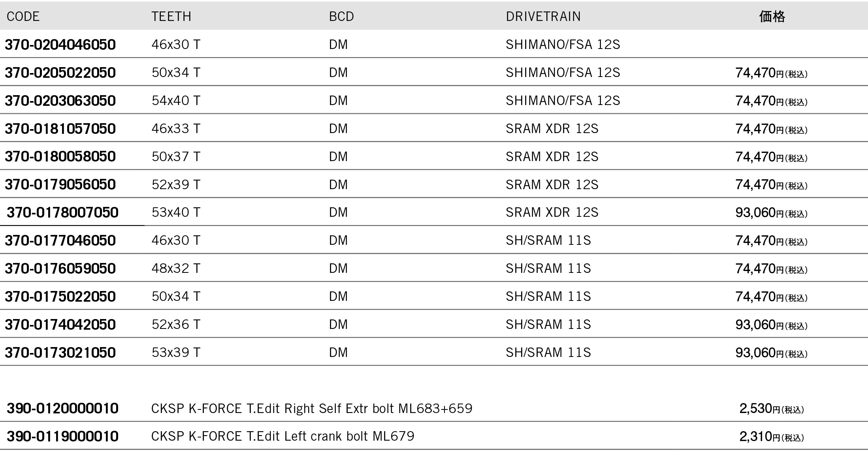
Task: Click the SRAM XDR 12S cell for 50x37 T
Action: [552, 157]
